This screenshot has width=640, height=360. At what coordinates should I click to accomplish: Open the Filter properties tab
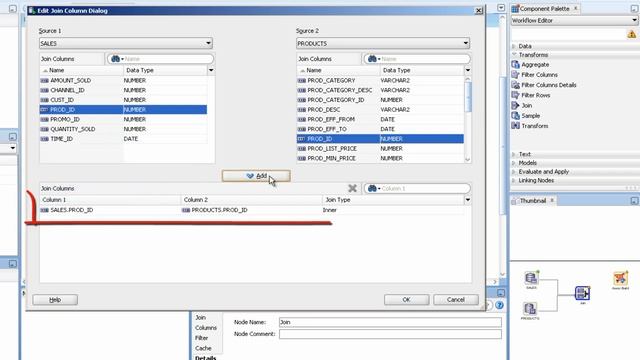click(202, 338)
